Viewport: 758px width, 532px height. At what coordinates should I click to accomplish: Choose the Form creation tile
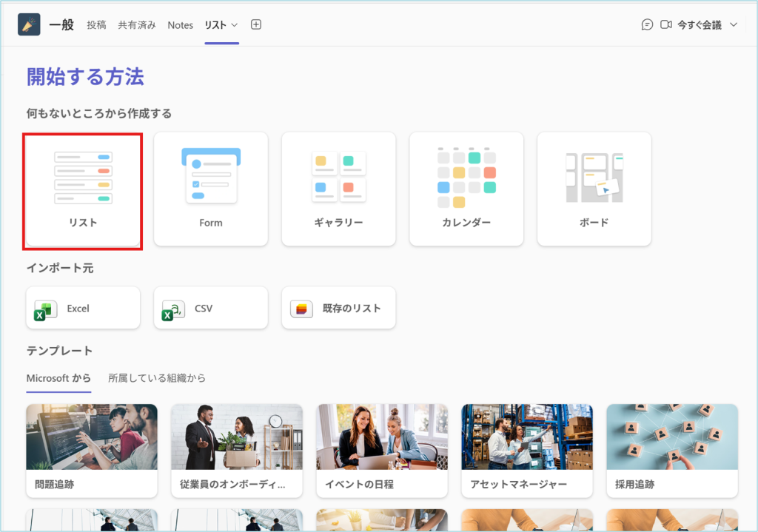pos(211,189)
